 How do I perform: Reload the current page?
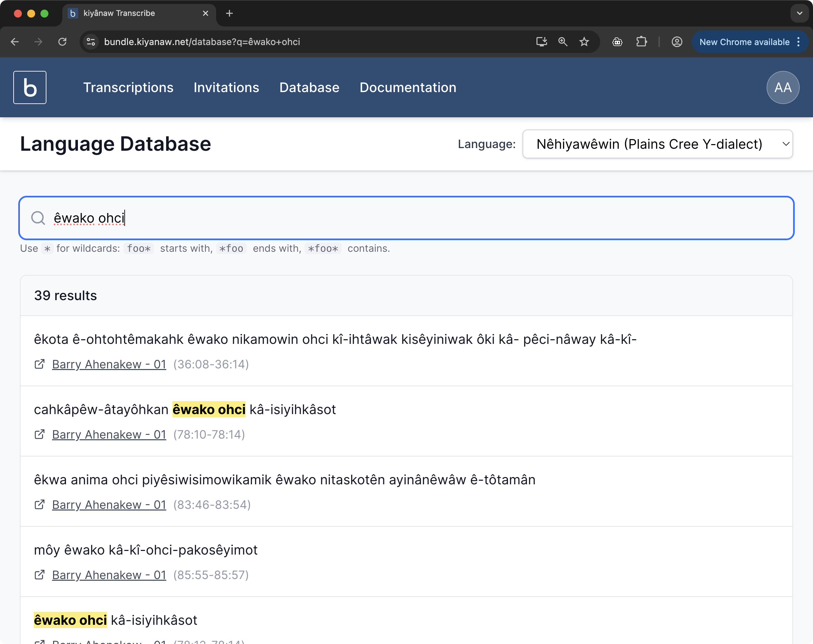point(63,42)
